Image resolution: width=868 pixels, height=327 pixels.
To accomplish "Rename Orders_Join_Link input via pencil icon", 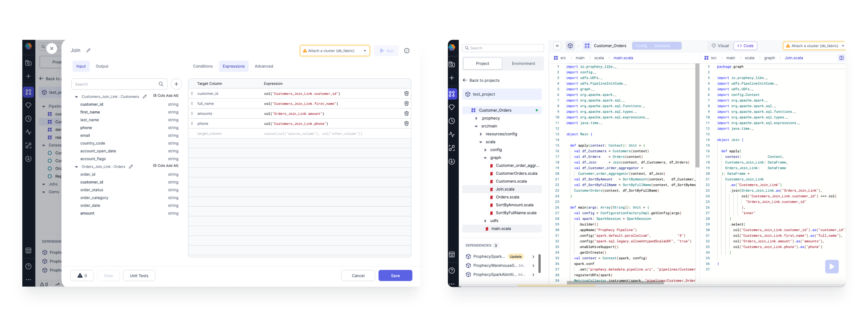I will [131, 167].
